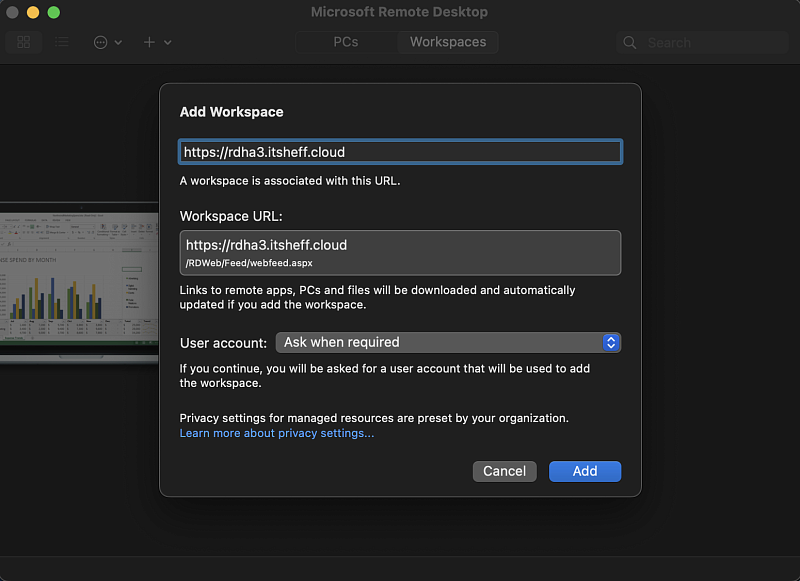Click the resolved Workspace URL webfeed box

[400, 253]
